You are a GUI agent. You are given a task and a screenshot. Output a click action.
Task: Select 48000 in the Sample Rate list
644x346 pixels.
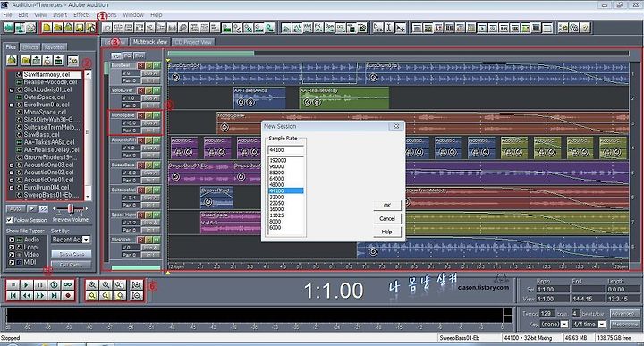point(286,185)
